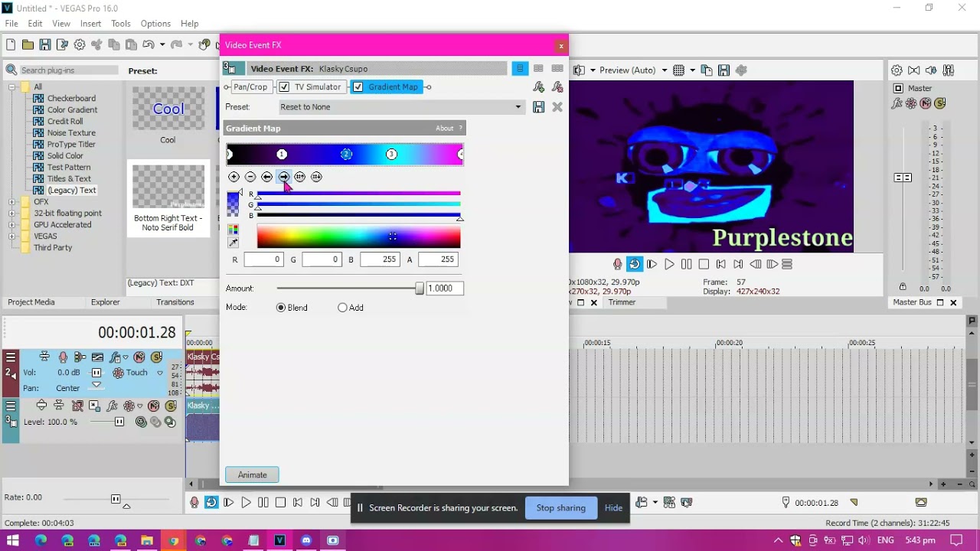
Task: Click gradient stop number 3
Action: [x=391, y=155]
